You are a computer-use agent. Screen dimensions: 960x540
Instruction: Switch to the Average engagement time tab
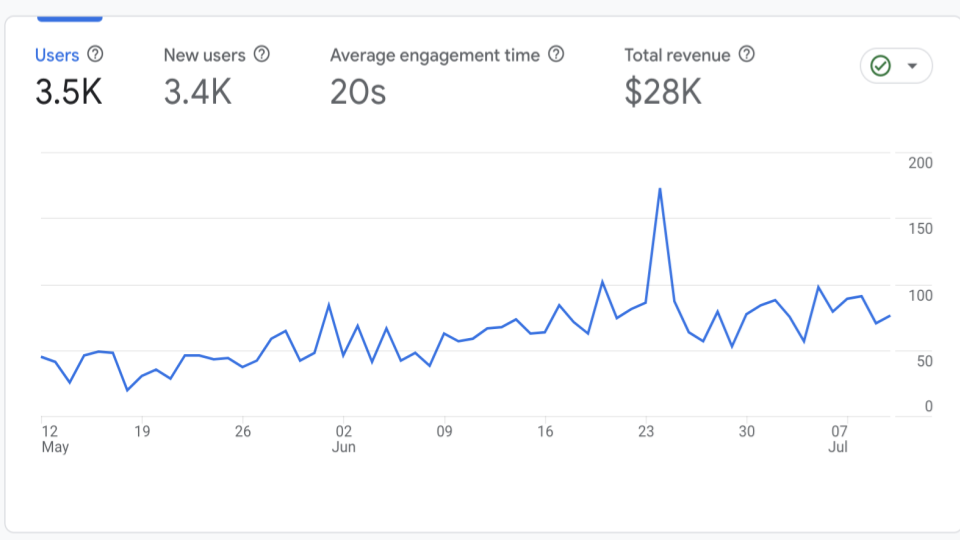(436, 55)
